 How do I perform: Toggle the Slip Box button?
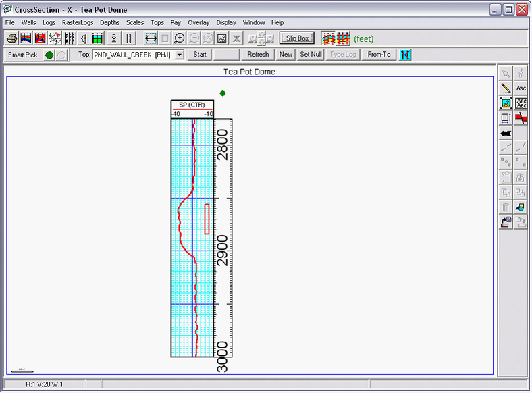(297, 38)
